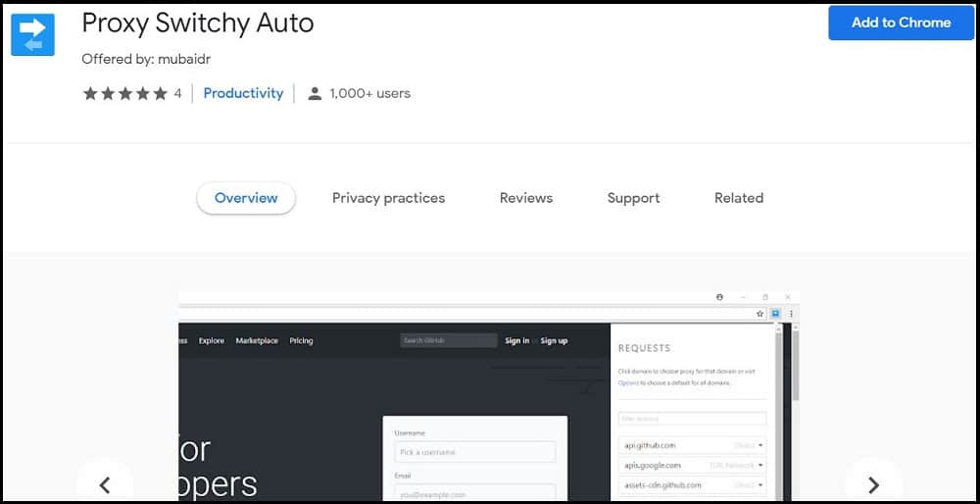The image size is (980, 504).
Task: Select the Overview tab
Action: coord(246,198)
